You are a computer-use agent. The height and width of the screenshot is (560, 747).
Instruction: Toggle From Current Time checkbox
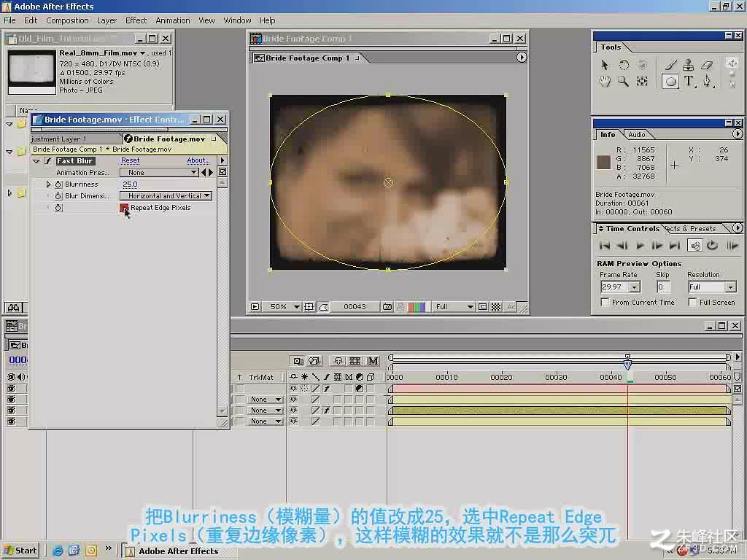pyautogui.click(x=605, y=303)
